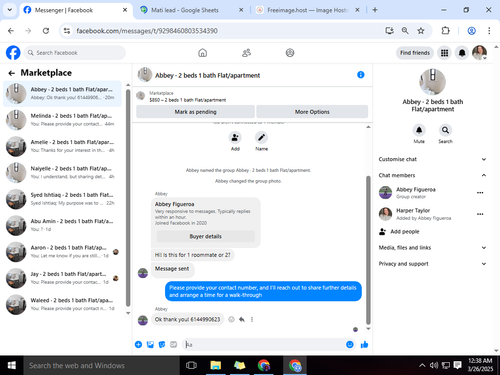Open Task View on the taskbar

[191, 366]
